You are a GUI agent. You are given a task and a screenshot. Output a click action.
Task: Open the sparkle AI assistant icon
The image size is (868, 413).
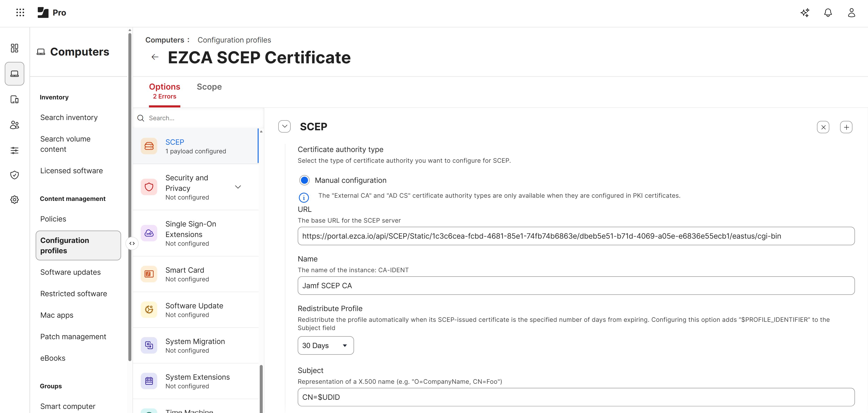[x=805, y=13]
